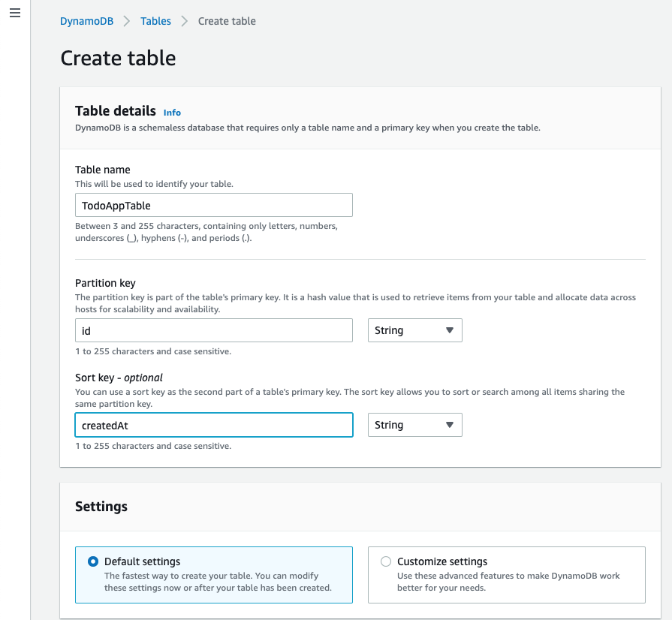This screenshot has width=672, height=620.
Task: Click the Create table page heading
Action: tap(118, 58)
